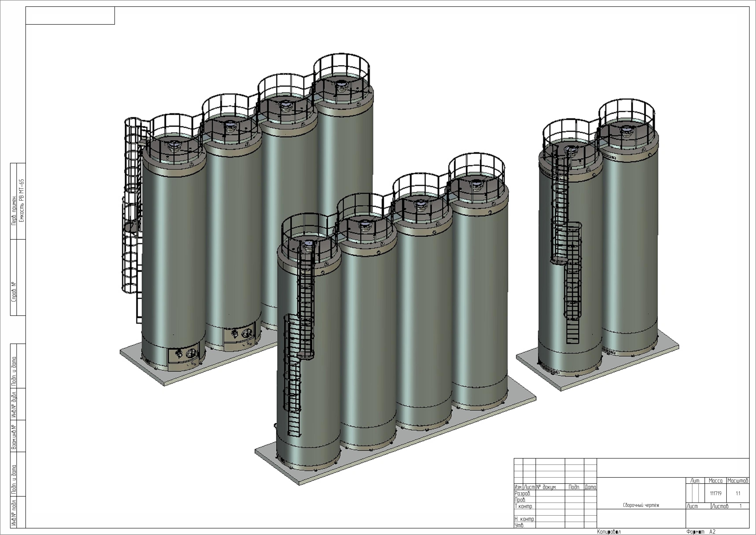Click the 'Сборочный чертёж' title text

[641, 505]
